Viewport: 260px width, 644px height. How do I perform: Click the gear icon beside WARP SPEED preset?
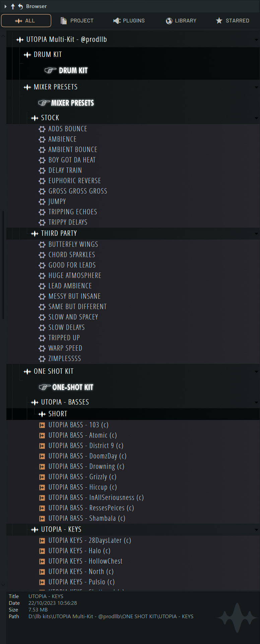[42, 348]
